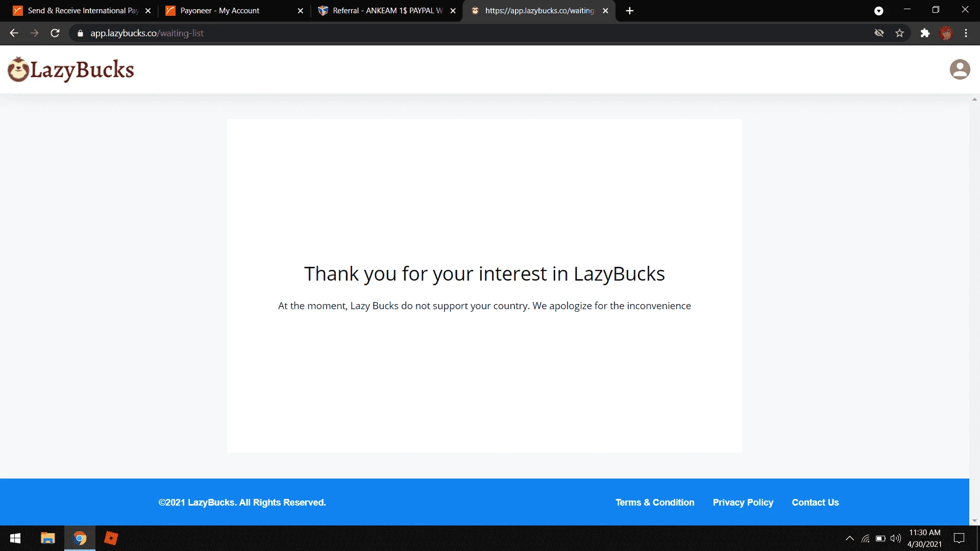Open the clock showing 11:30 AM
This screenshot has width=980, height=551.
click(x=924, y=538)
